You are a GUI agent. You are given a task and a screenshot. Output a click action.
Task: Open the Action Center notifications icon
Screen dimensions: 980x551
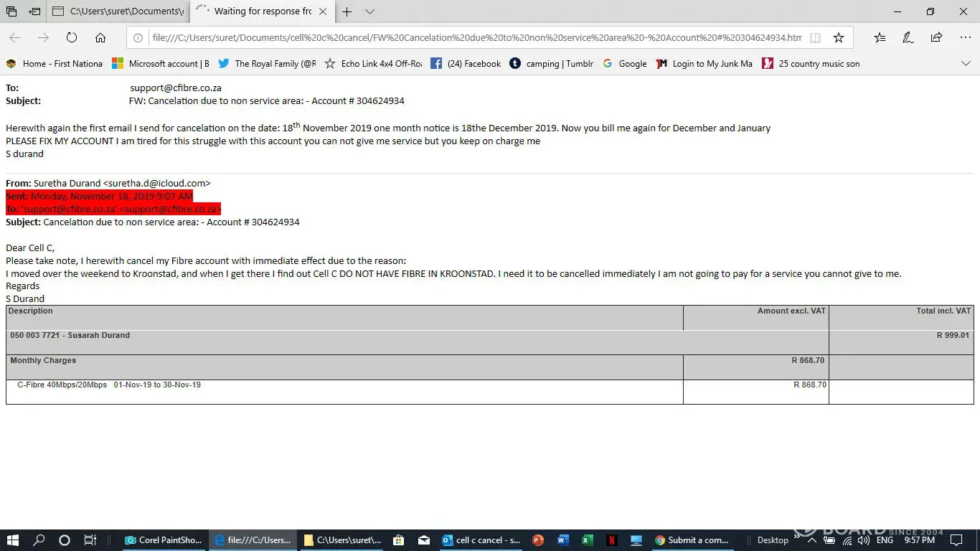(x=956, y=540)
